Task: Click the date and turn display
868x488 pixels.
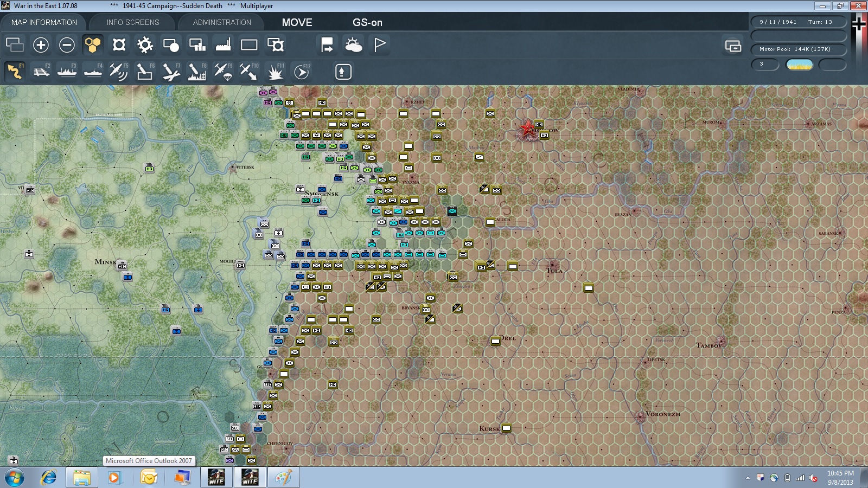Action: [x=799, y=22]
